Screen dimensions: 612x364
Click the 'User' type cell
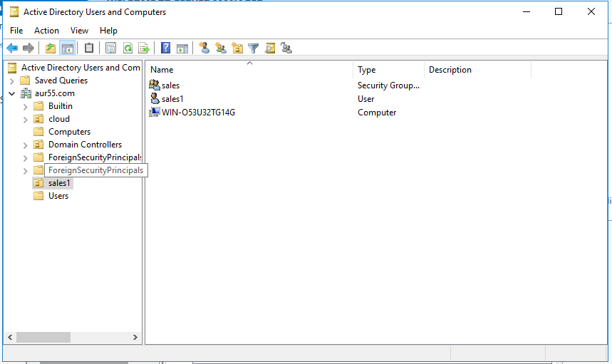pos(365,99)
